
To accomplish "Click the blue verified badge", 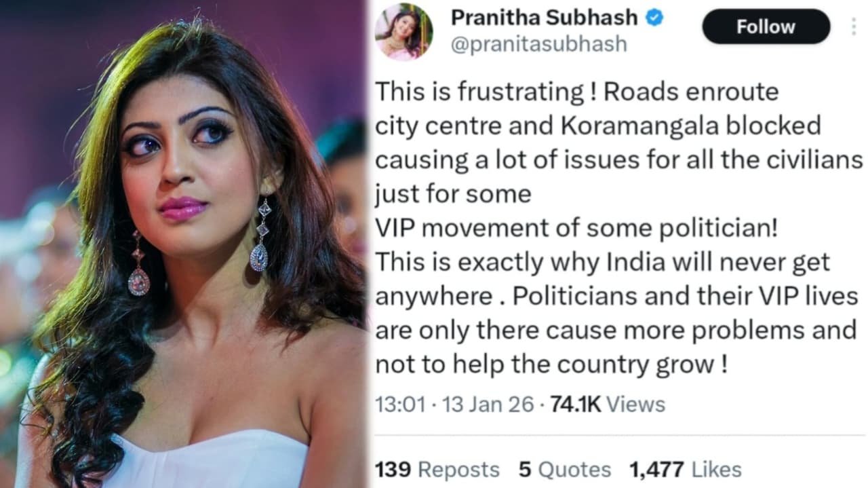I will (x=654, y=18).
